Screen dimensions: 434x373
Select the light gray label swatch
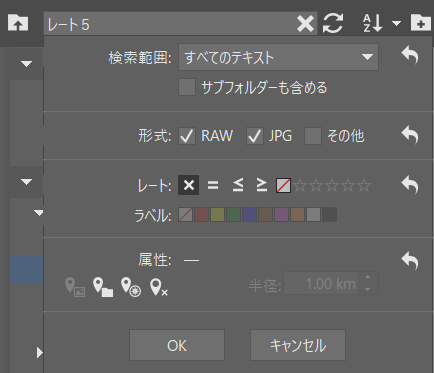point(313,215)
